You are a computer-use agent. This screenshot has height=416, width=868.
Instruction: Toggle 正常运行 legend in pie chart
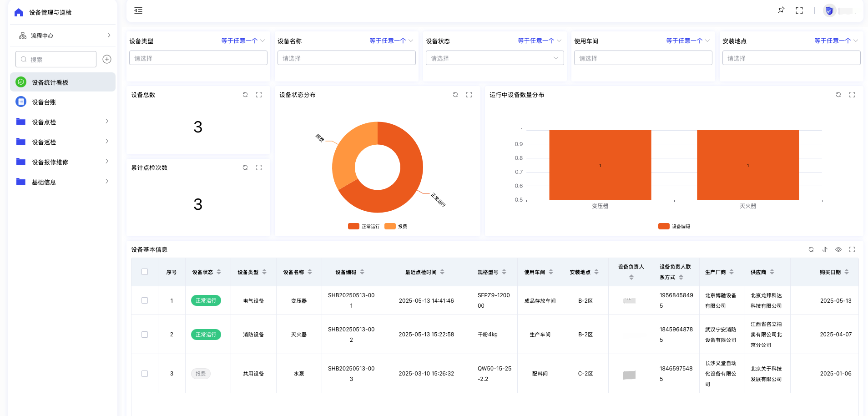coord(364,226)
